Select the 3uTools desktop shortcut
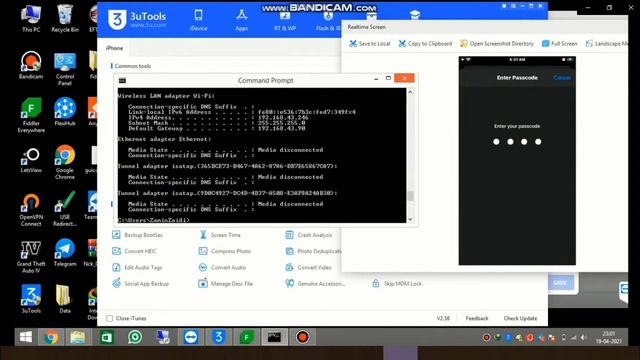This screenshot has height=360, width=640. click(31, 299)
